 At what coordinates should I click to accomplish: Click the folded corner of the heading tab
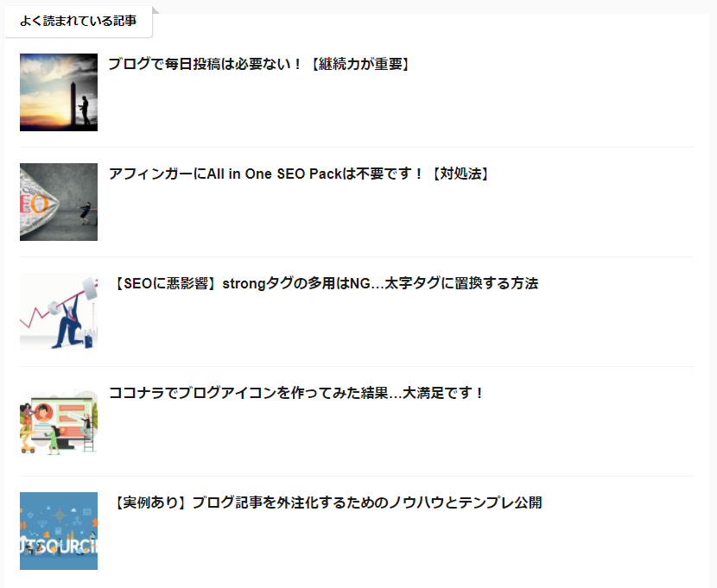click(155, 10)
